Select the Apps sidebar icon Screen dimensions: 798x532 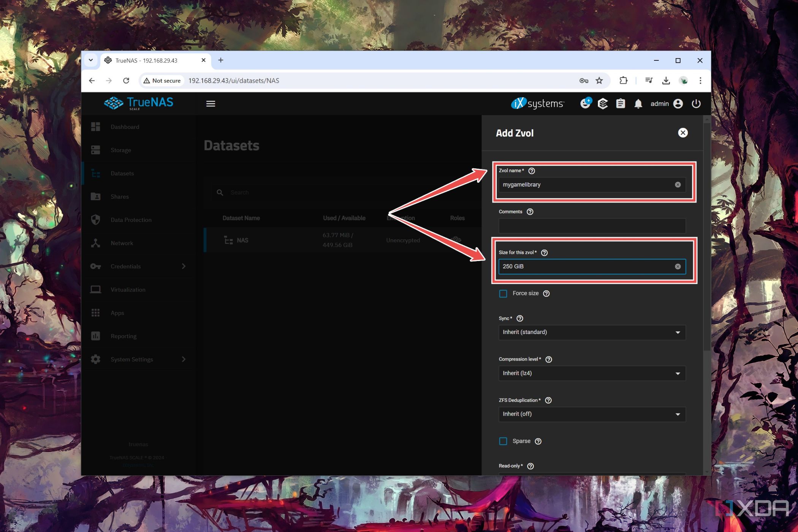tap(96, 313)
